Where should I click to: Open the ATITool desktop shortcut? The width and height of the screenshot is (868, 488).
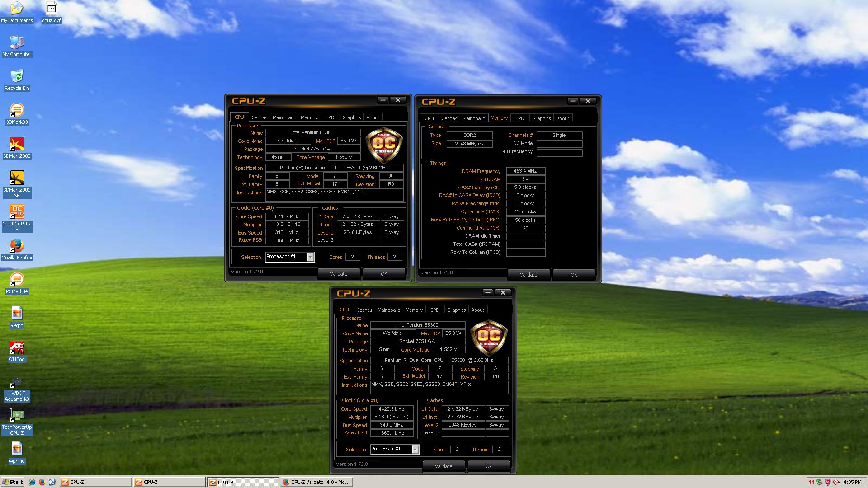[x=17, y=351]
